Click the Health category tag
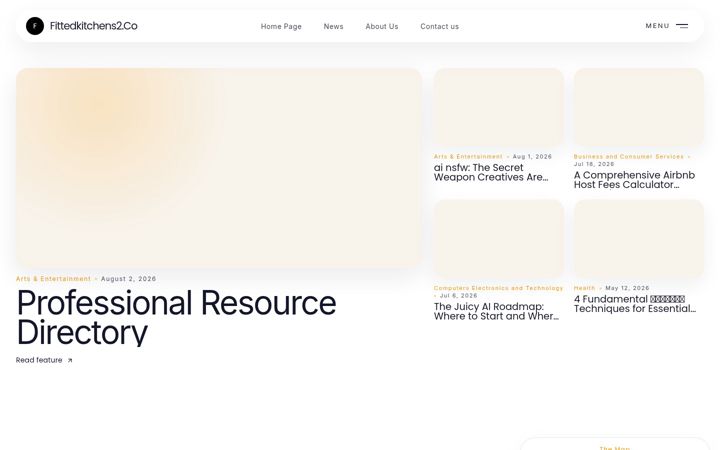The width and height of the screenshot is (720, 450). coord(584,288)
